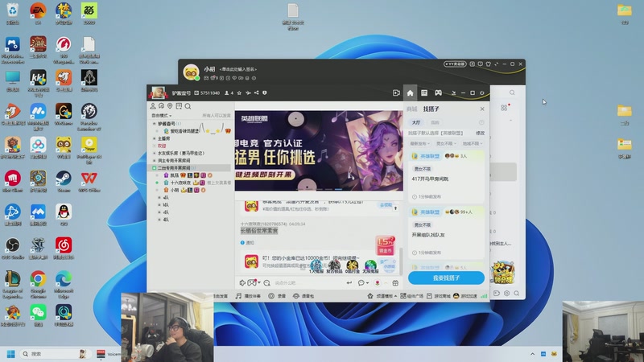The height and width of the screenshot is (362, 644).
Task: Expand the 主播房 room node
Action: [x=155, y=138]
